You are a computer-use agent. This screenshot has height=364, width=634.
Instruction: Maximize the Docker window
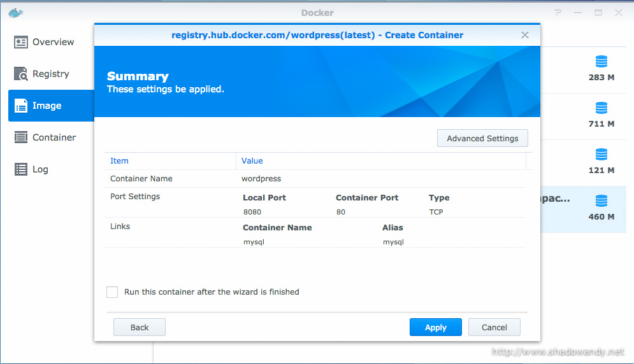(x=598, y=13)
